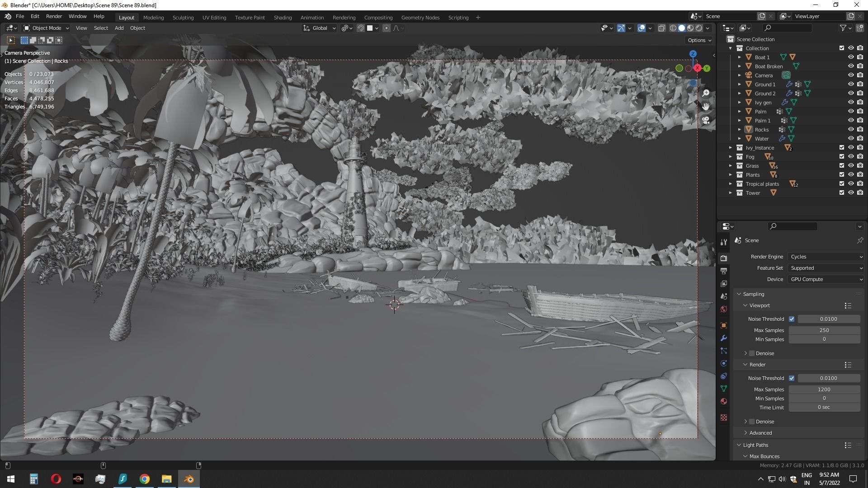Adjust Time Limit 0 sec field
868x488 pixels.
click(x=824, y=408)
